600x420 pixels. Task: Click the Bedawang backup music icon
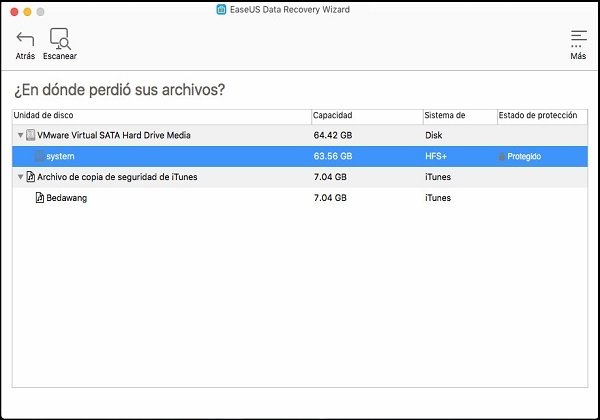[40, 197]
